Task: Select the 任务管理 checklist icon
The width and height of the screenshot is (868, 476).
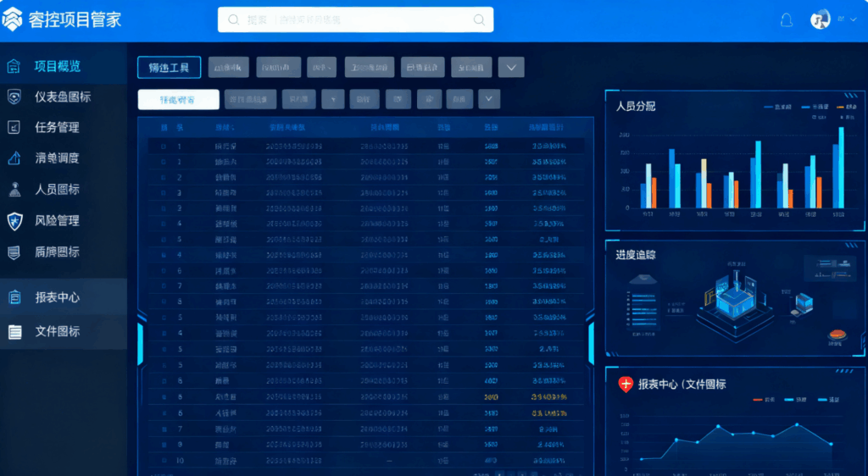Action: (14, 128)
